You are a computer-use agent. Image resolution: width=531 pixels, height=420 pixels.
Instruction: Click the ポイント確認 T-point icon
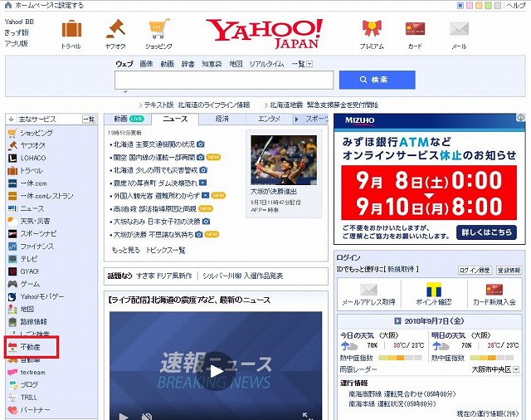[x=433, y=289]
